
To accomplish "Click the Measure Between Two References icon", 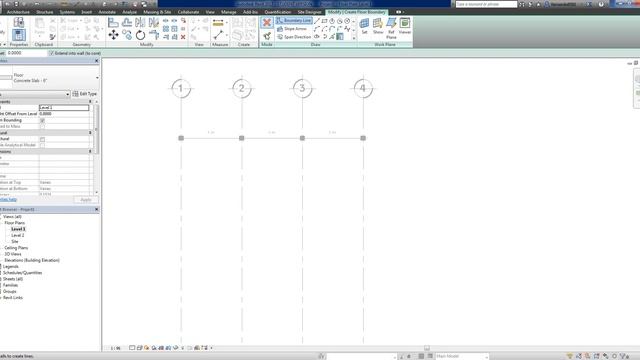I will 218,36.
